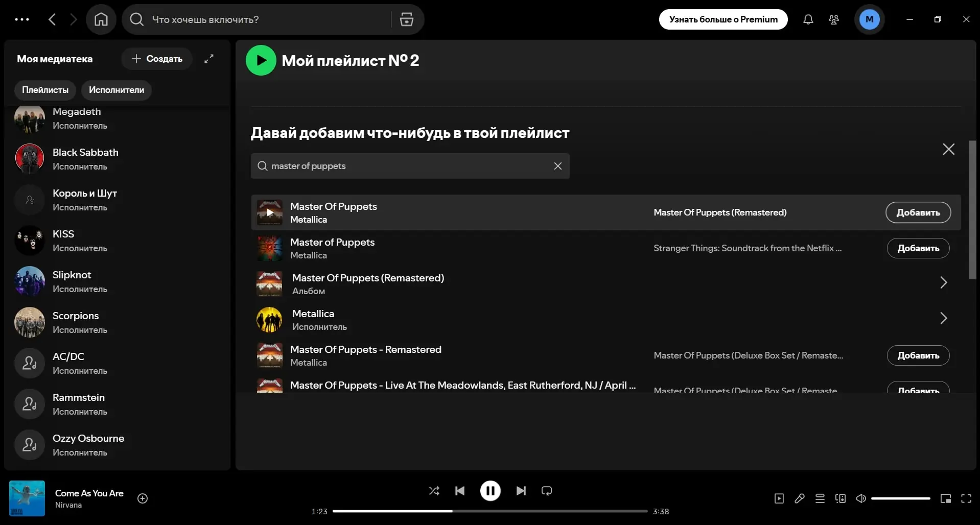This screenshot has height=525, width=980.
Task: Show lyrics with microphone icon
Action: pyautogui.click(x=800, y=498)
